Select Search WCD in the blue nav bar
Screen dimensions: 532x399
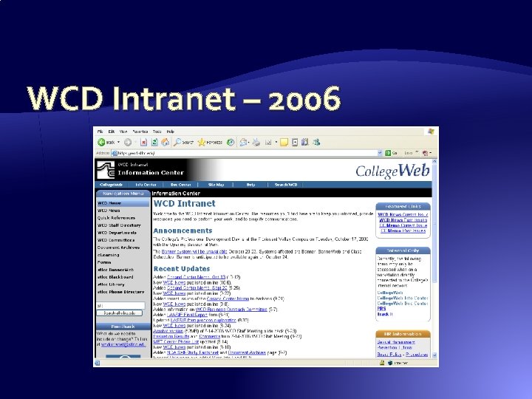pos(286,185)
